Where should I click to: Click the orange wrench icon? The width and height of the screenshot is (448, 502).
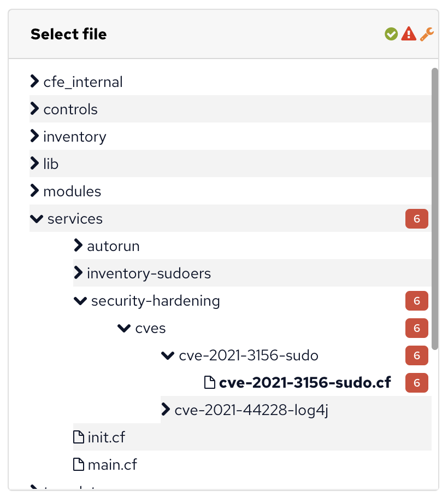427,34
